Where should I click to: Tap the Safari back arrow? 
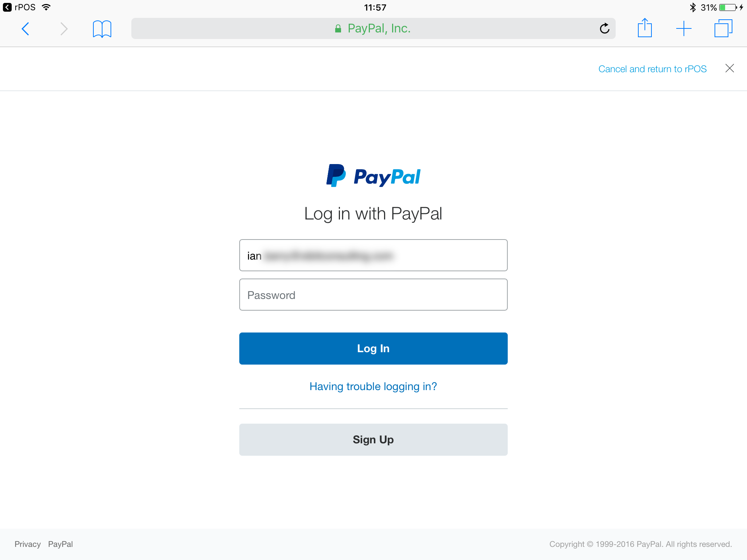(x=26, y=29)
